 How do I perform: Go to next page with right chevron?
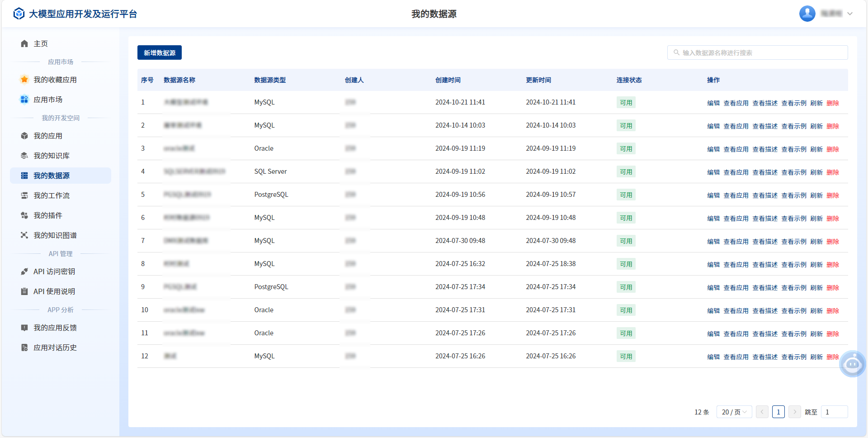(x=794, y=412)
